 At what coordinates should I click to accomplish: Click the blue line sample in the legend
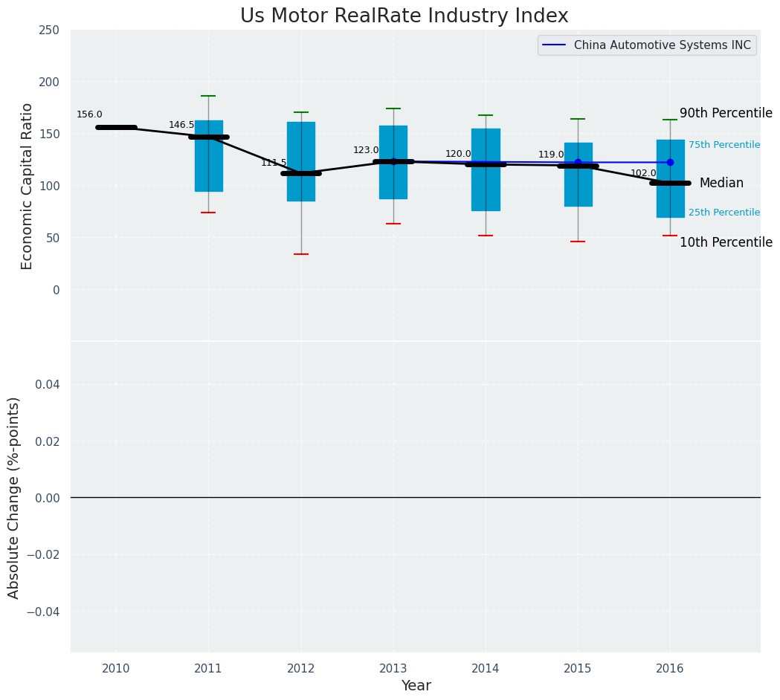[554, 45]
